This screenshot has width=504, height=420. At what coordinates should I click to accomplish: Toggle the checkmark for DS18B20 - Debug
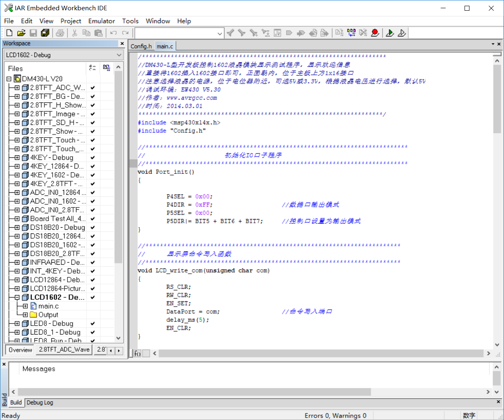pos(93,228)
